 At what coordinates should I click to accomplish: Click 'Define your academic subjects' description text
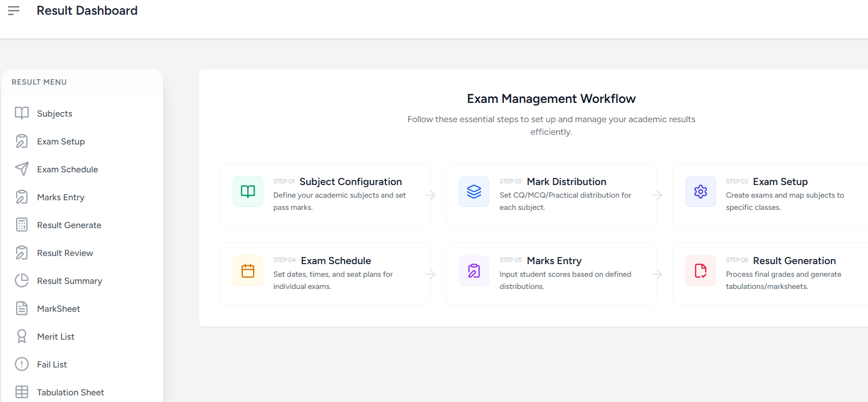tap(339, 201)
